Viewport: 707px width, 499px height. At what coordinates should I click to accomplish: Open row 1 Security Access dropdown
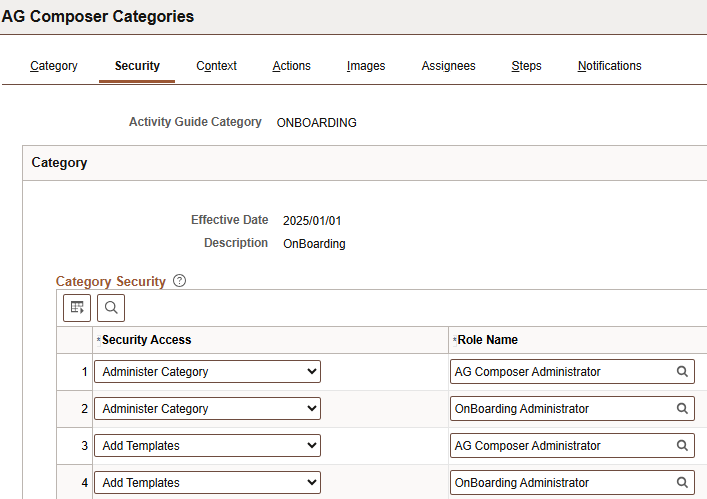207,371
